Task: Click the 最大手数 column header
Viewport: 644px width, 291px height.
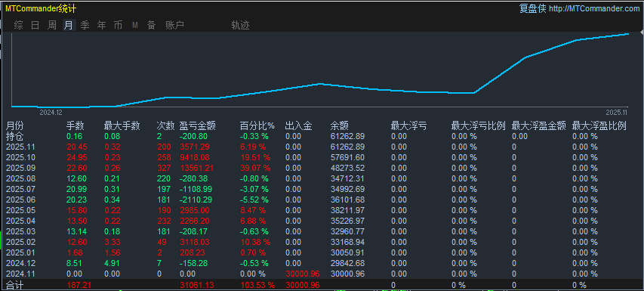Action: (122, 126)
